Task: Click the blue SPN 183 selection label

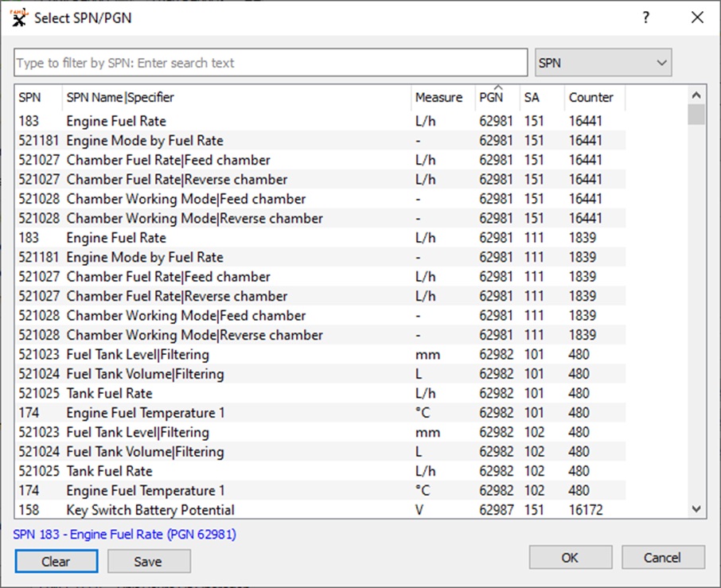Action: [x=125, y=534]
